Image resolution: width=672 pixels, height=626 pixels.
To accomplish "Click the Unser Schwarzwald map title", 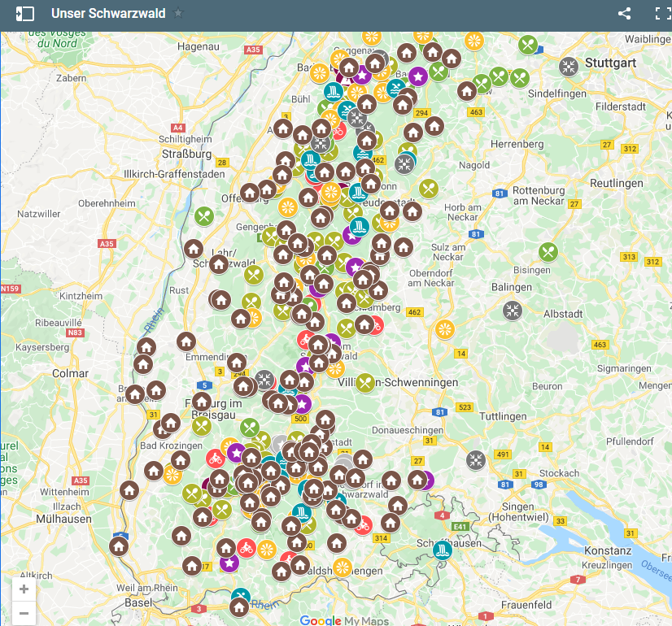I will (x=108, y=13).
